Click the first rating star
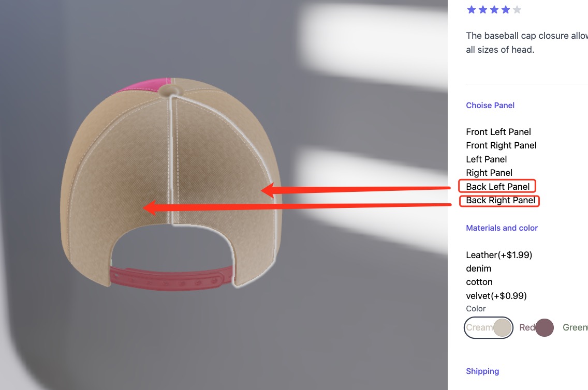 coord(472,10)
